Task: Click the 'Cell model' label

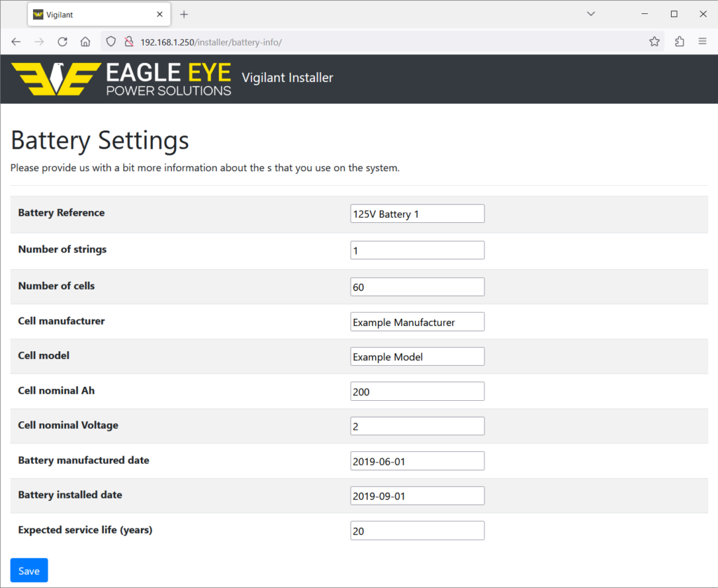Action: click(43, 355)
